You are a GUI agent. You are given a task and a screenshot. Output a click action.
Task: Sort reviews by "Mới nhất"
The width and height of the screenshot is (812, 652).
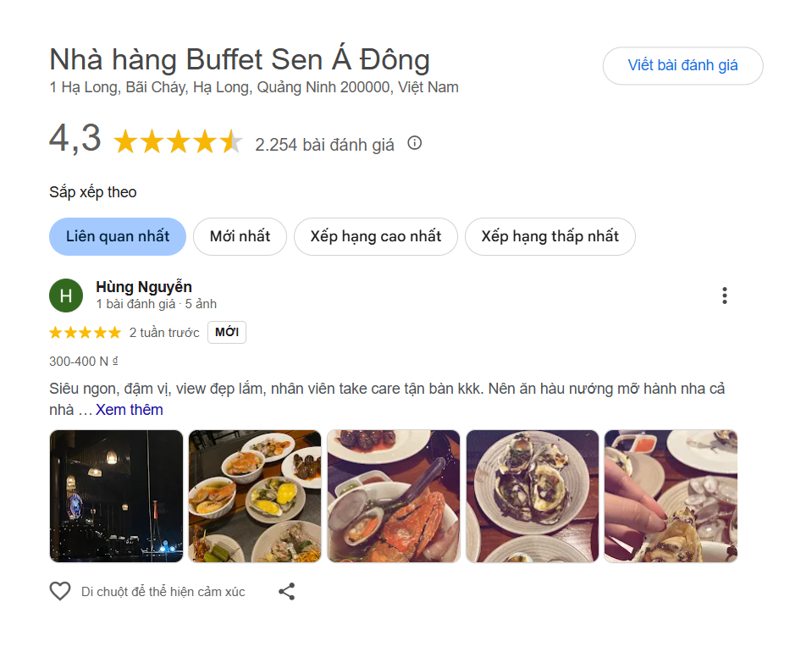pyautogui.click(x=240, y=236)
